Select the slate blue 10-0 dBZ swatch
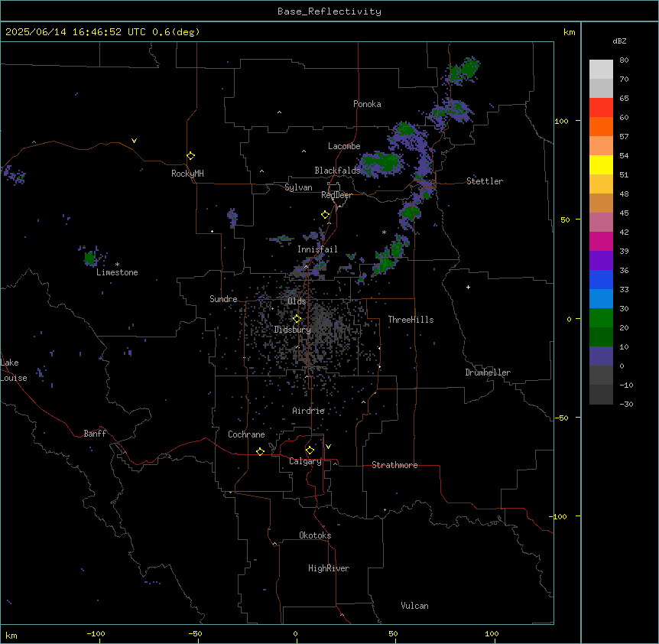The height and width of the screenshot is (644, 659). (601, 356)
